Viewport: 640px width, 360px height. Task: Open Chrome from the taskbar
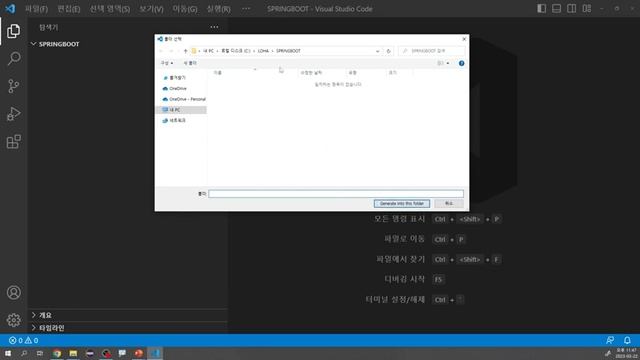[57, 353]
